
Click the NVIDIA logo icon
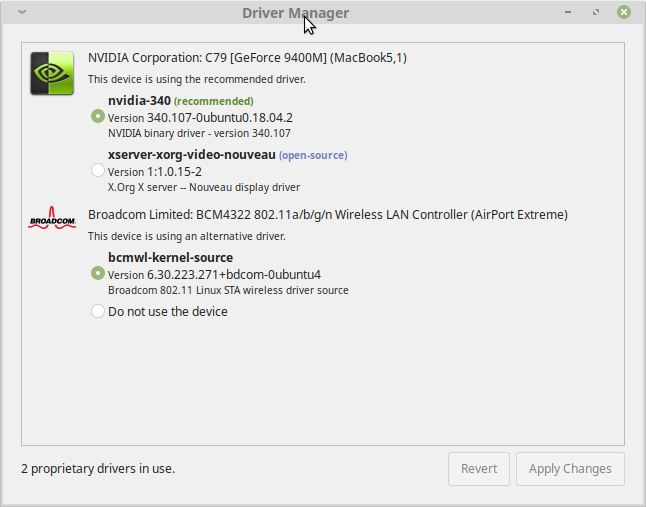(52, 73)
